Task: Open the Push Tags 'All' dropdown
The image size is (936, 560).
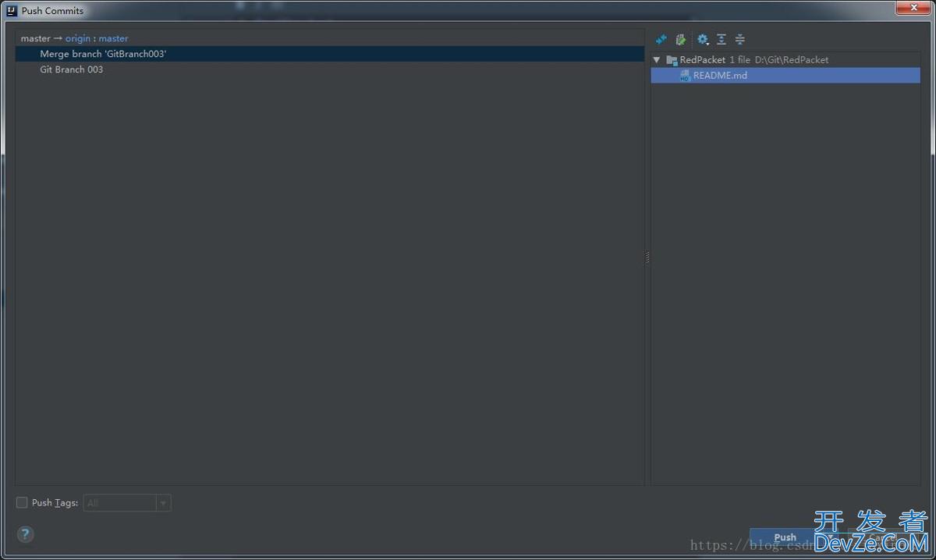Action: point(127,503)
